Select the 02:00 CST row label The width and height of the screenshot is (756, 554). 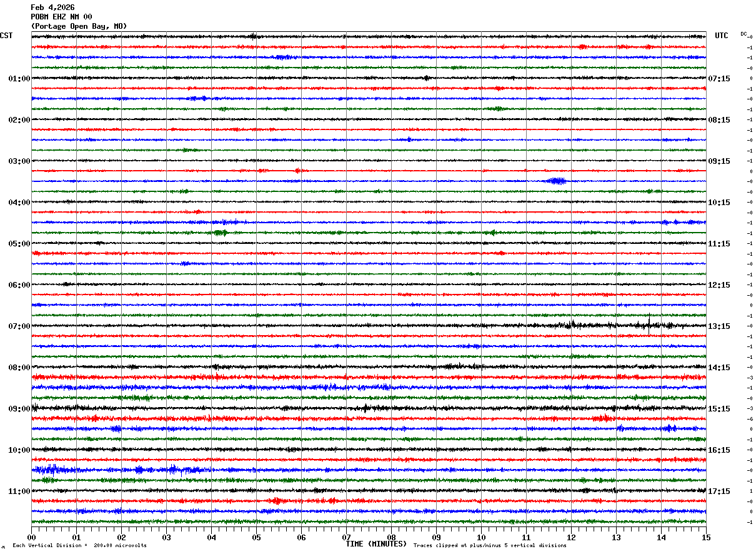[x=19, y=120]
